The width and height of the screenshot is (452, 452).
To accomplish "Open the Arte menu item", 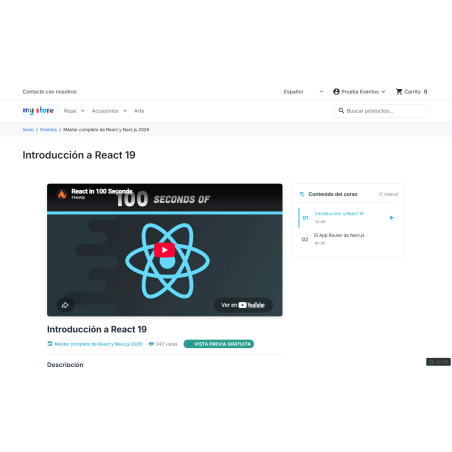I will coord(139,111).
